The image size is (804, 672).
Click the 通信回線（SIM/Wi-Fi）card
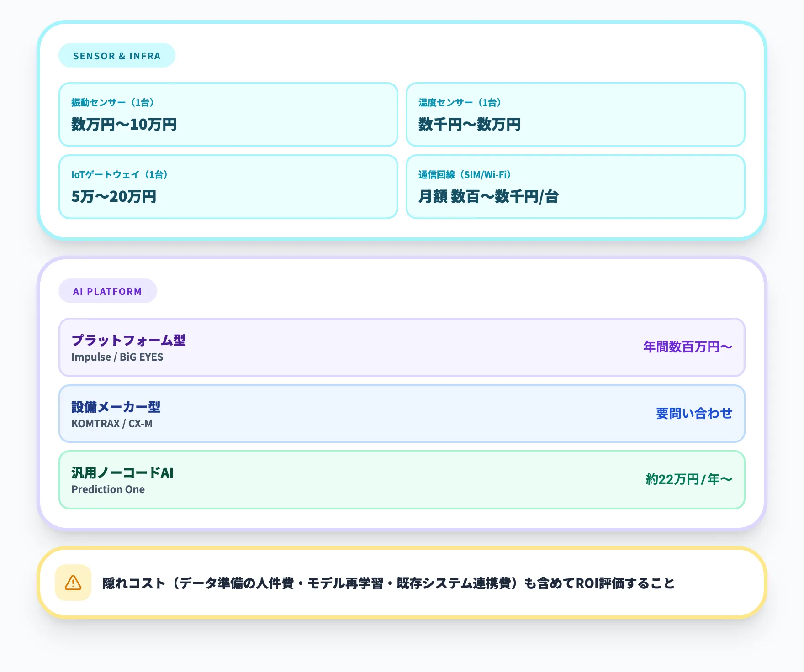pos(577,186)
